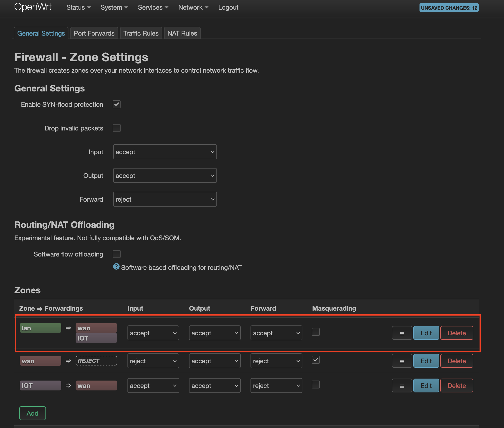The image size is (504, 428).
Task: Click the purple IOT zone badge
Action: point(40,386)
